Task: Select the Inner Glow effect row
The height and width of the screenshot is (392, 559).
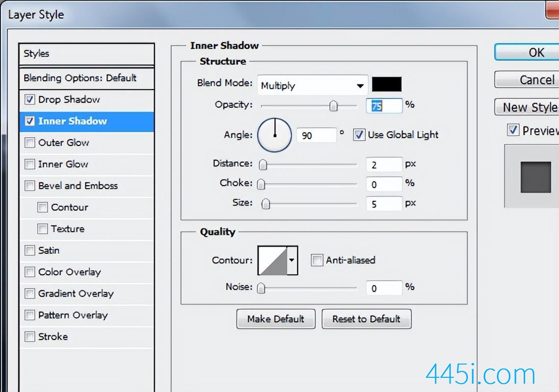Action: pyautogui.click(x=87, y=164)
